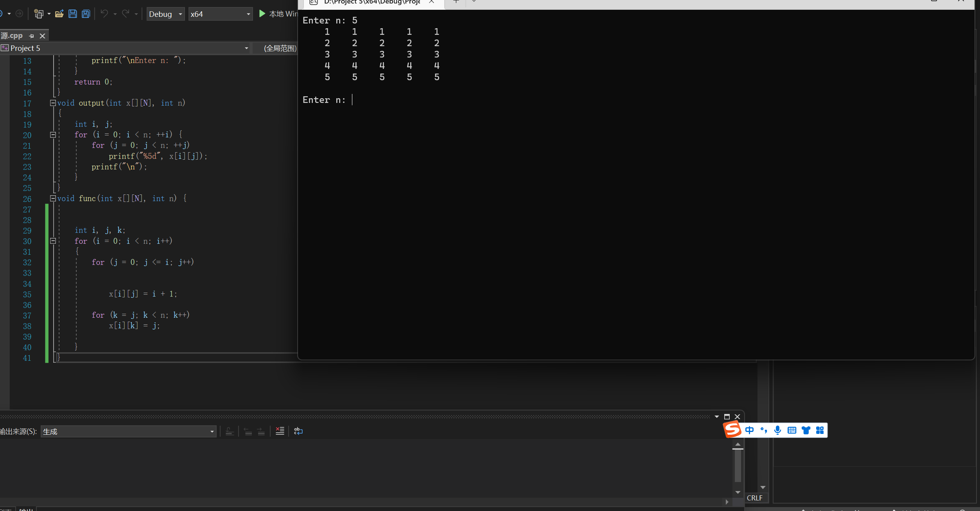Clear all output in Output panel

click(x=280, y=431)
